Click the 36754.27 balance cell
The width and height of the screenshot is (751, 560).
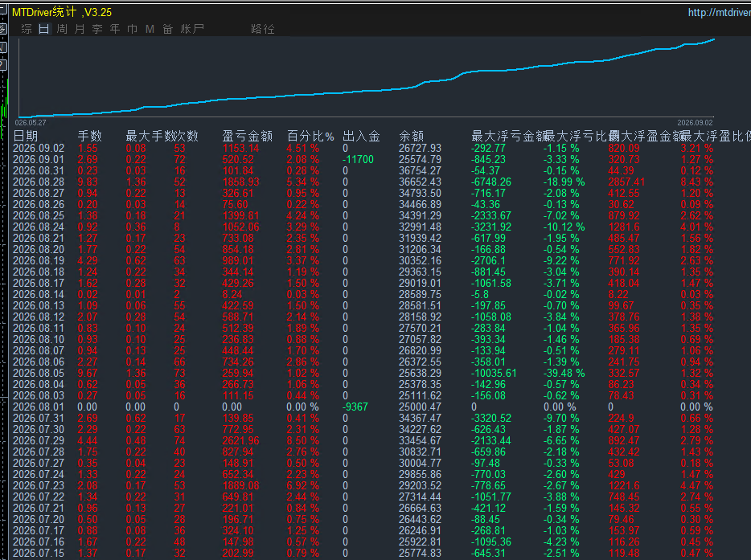(x=420, y=171)
